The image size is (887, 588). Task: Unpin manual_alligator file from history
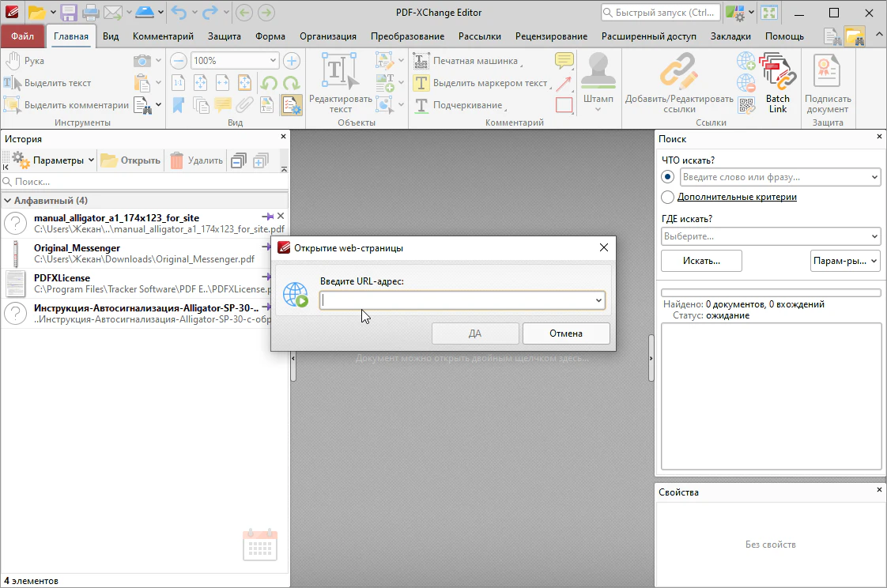pos(267,216)
